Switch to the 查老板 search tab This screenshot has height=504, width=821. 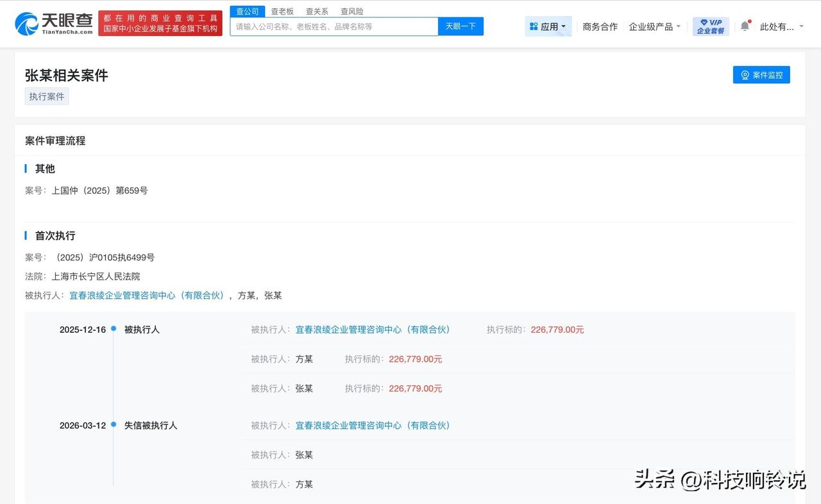(282, 11)
